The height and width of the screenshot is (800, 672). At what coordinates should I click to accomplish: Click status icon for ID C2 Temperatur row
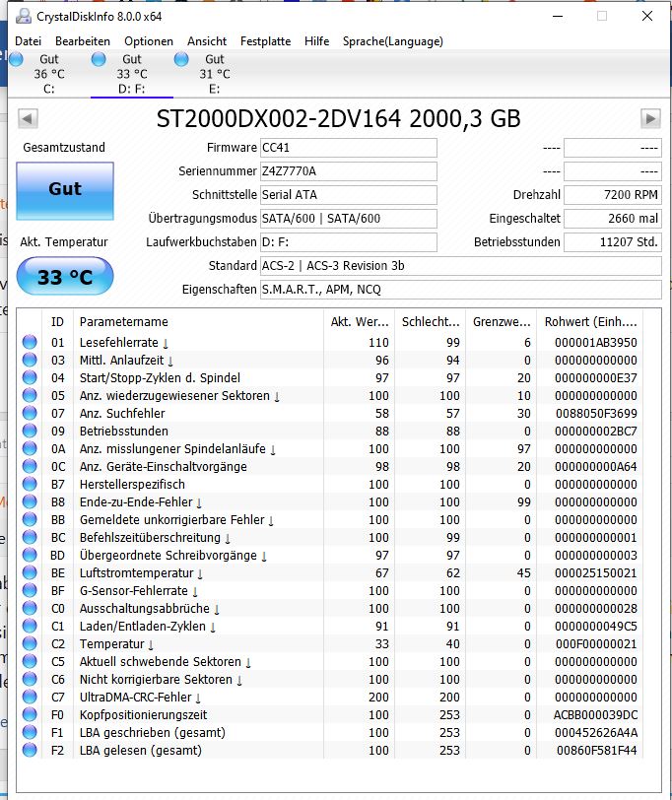click(30, 643)
